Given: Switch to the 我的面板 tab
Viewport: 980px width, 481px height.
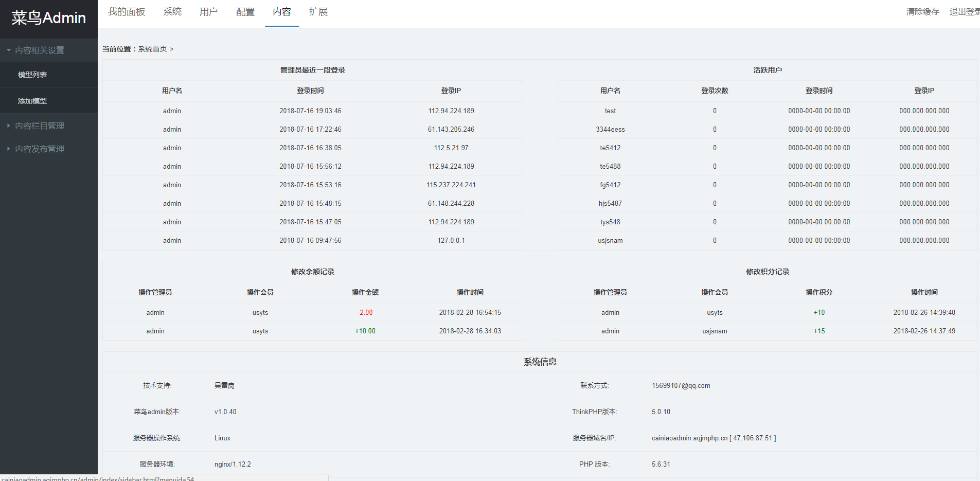Looking at the screenshot, I should pyautogui.click(x=127, y=12).
